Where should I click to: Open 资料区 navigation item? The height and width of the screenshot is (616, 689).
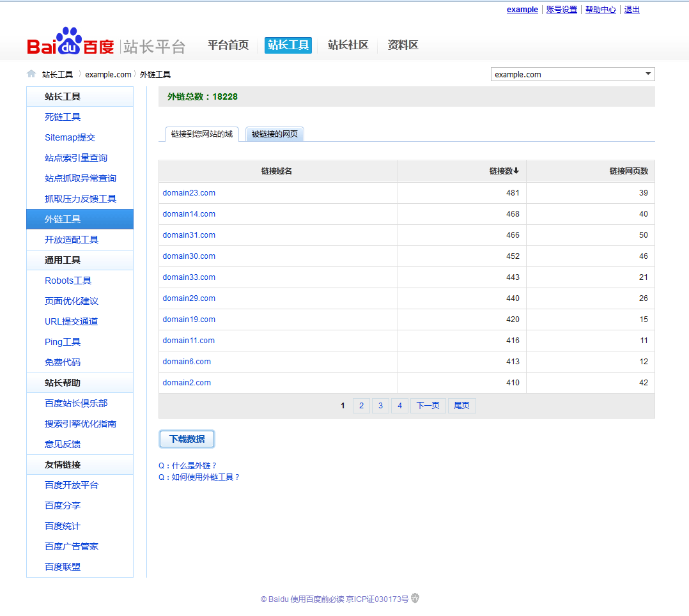pyautogui.click(x=403, y=45)
